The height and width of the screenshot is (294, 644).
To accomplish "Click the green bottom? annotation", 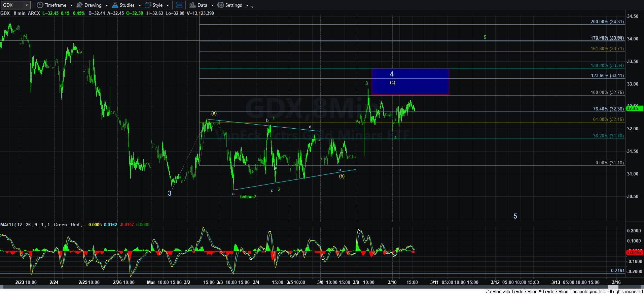I will coord(248,197).
